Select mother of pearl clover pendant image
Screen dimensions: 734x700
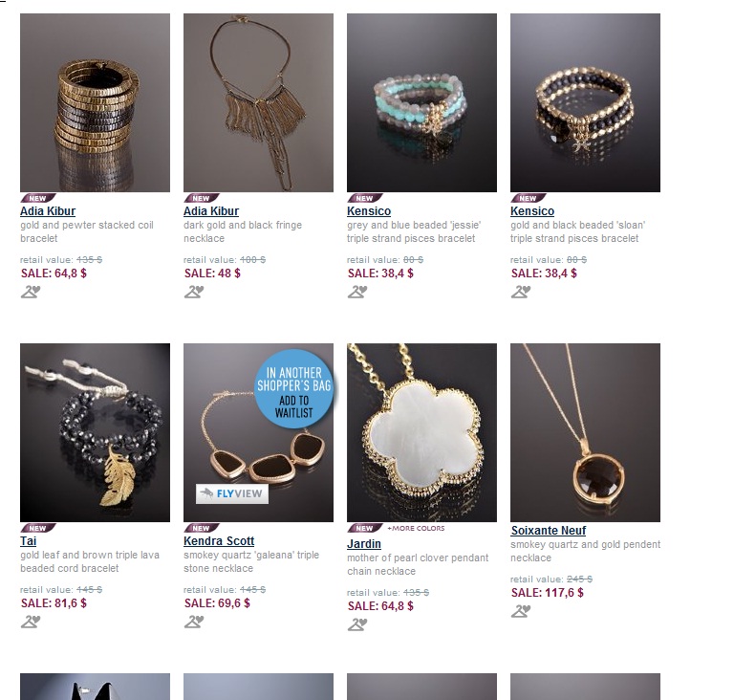[x=421, y=432]
